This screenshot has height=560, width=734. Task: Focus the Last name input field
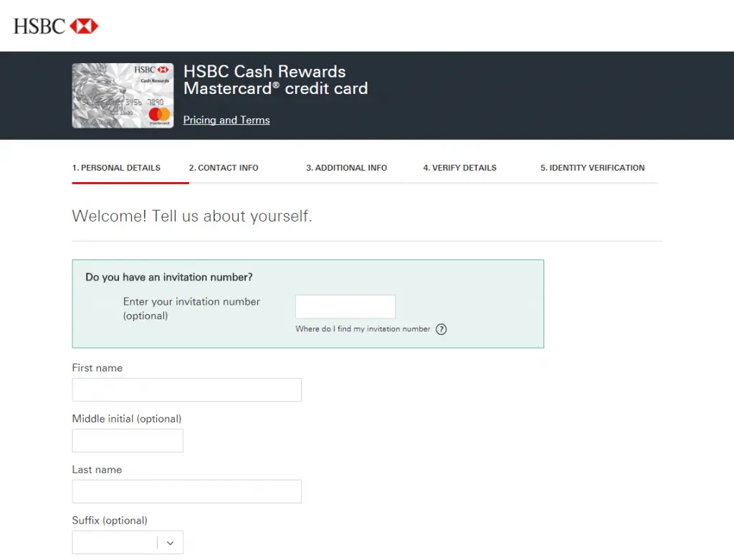coord(186,491)
